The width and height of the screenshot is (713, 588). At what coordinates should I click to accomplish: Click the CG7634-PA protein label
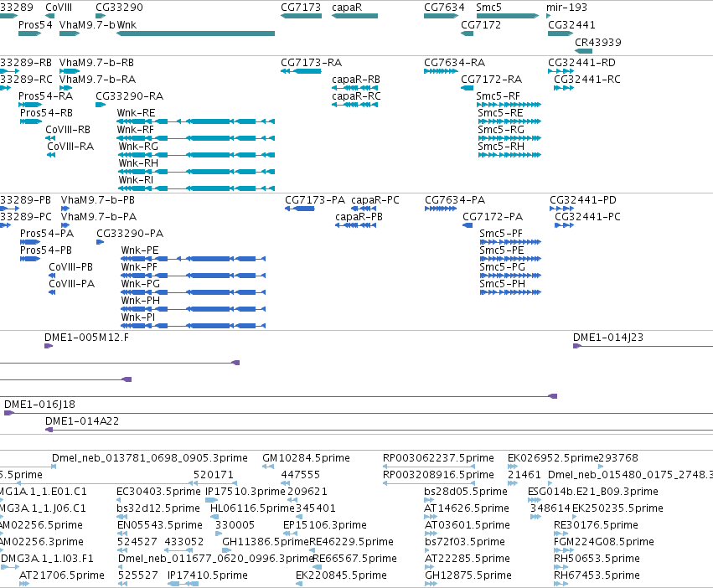[x=455, y=199]
